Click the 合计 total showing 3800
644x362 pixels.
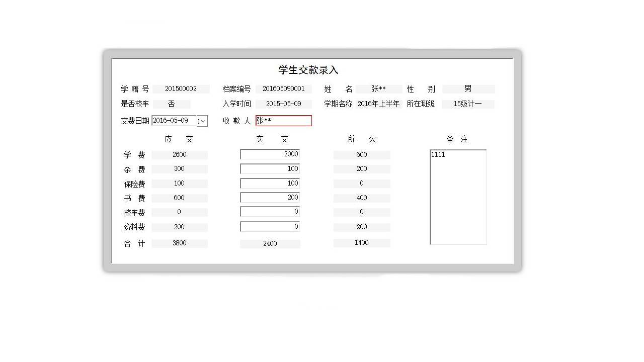(x=179, y=243)
